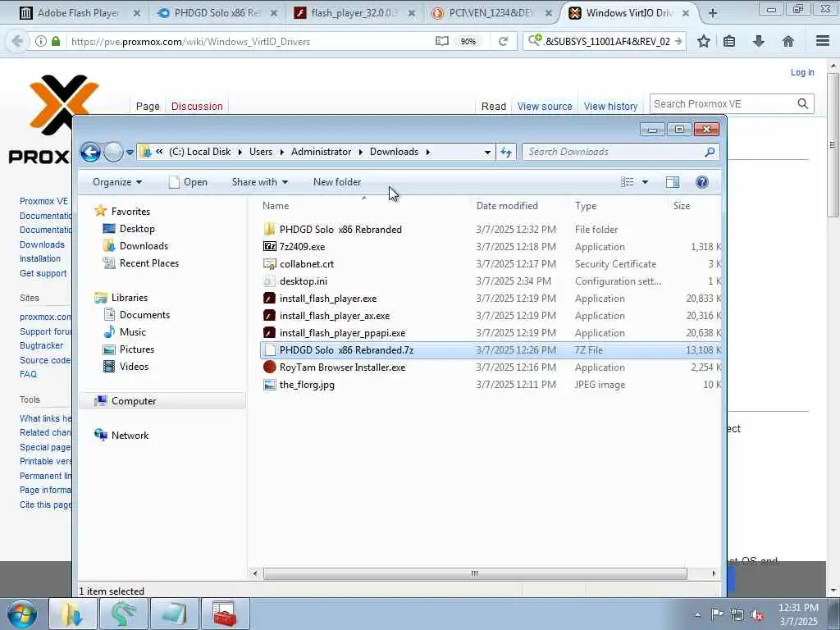
Task: Open Discussion tab on Proxmox wiki
Action: [x=197, y=106]
